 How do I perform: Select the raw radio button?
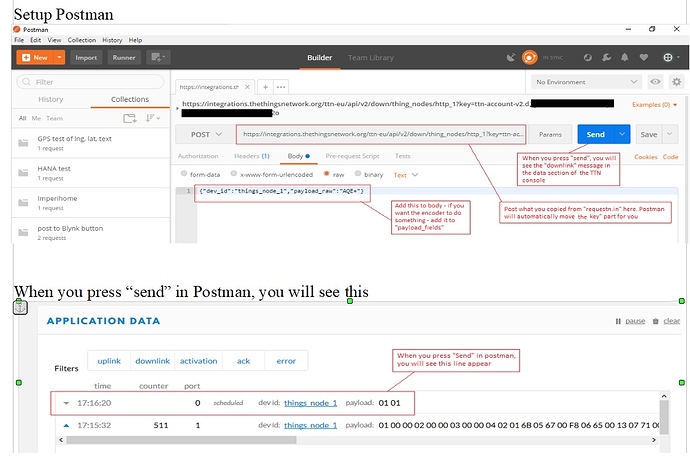[327, 174]
